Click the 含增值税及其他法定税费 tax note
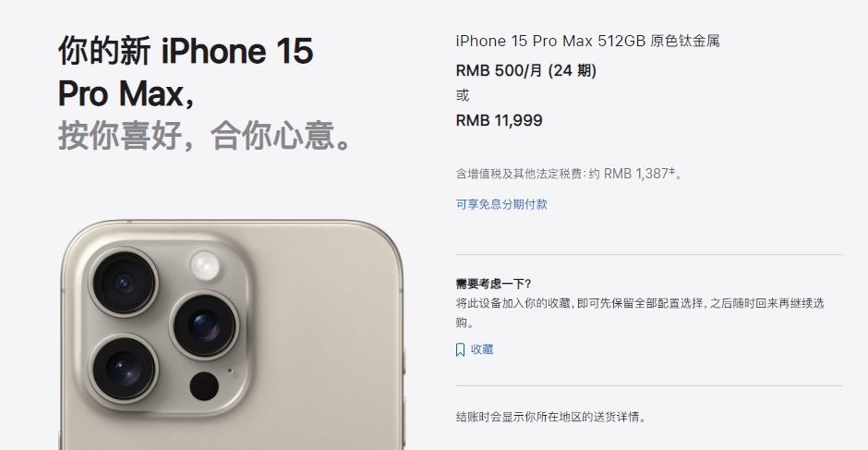 tap(569, 174)
